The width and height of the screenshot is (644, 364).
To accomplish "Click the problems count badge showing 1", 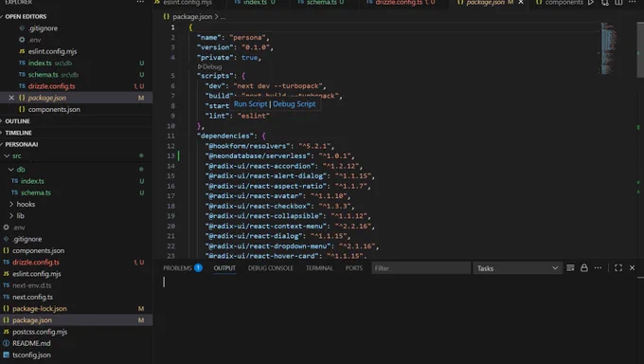I will tap(198, 267).
